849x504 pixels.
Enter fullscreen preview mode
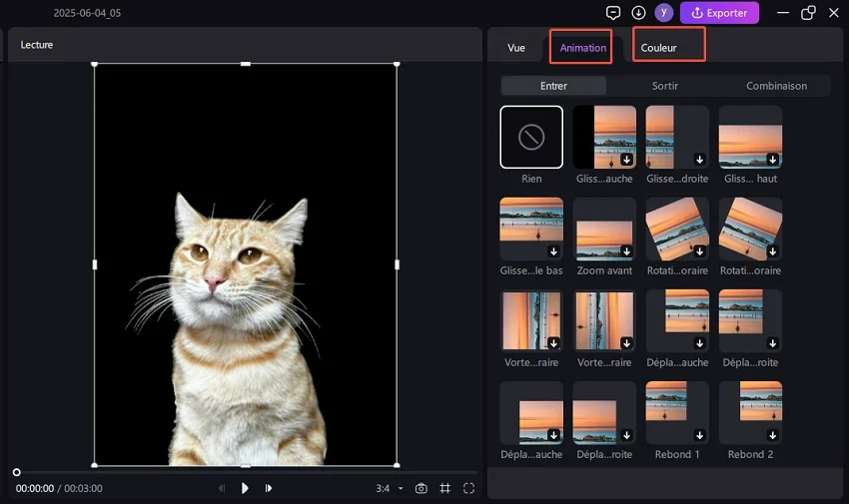tap(468, 488)
